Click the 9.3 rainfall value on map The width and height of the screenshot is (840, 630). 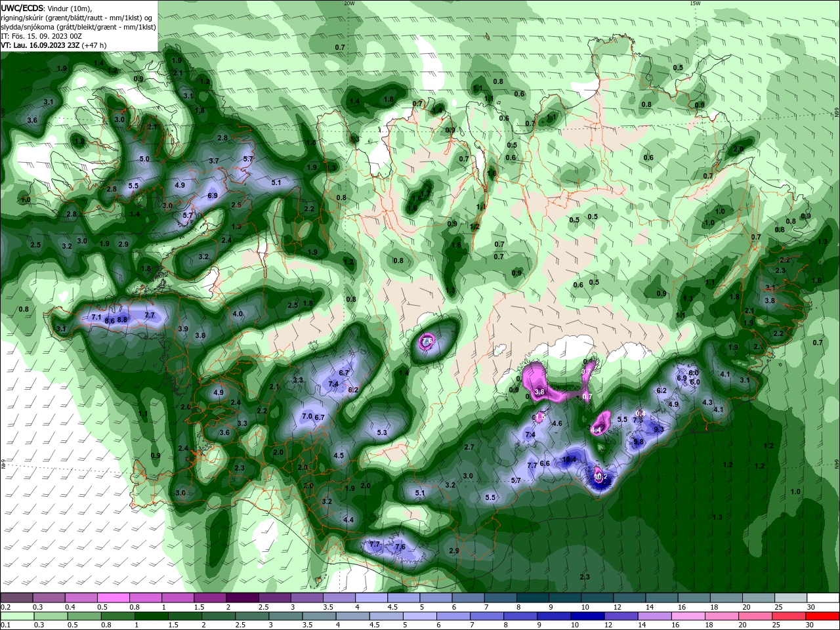coord(659,429)
